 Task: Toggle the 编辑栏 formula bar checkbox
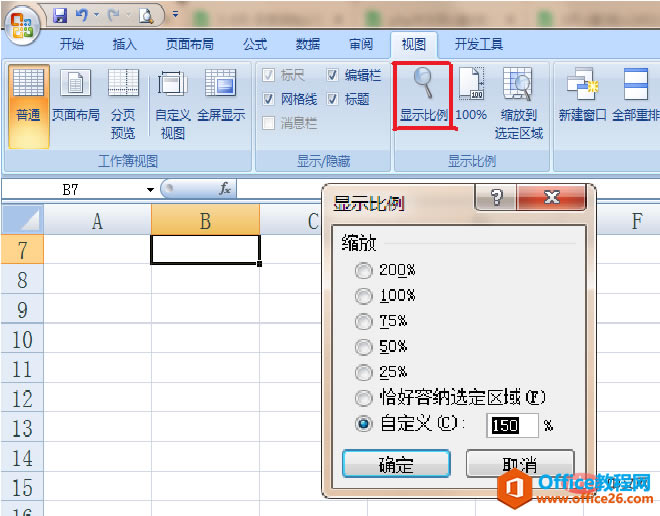[333, 75]
